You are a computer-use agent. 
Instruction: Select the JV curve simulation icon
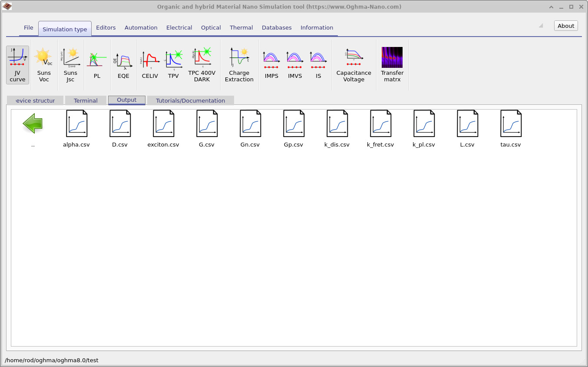click(x=17, y=64)
